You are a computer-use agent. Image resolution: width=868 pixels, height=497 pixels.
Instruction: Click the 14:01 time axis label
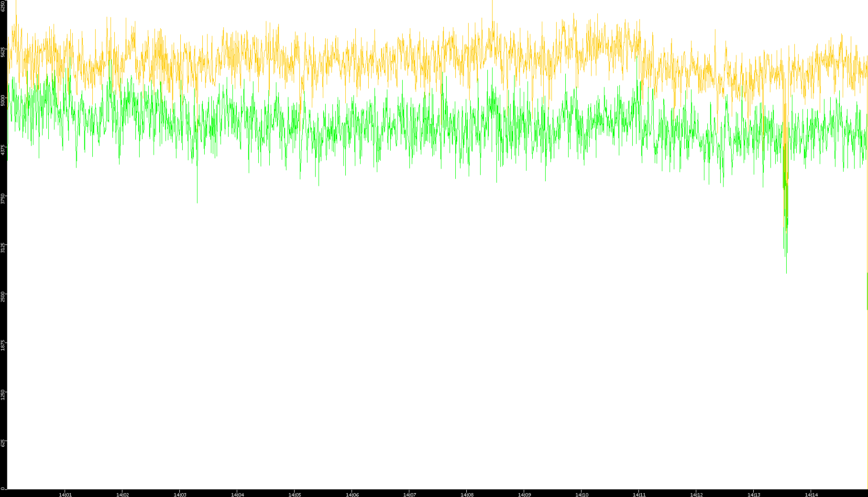pos(65,494)
